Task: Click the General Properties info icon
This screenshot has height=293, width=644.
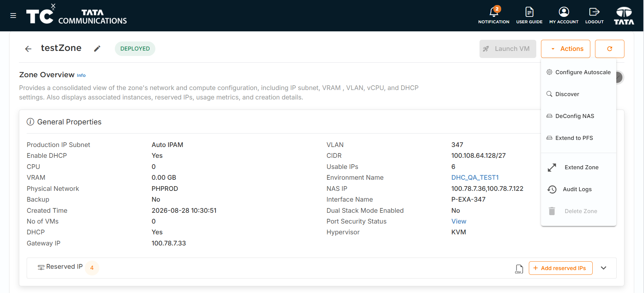Action: (30, 122)
